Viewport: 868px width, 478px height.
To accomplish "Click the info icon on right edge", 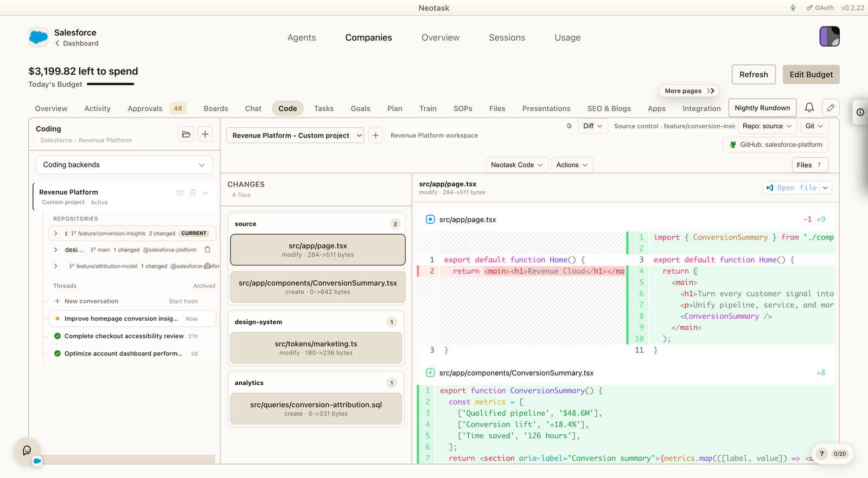I will pyautogui.click(x=860, y=112).
